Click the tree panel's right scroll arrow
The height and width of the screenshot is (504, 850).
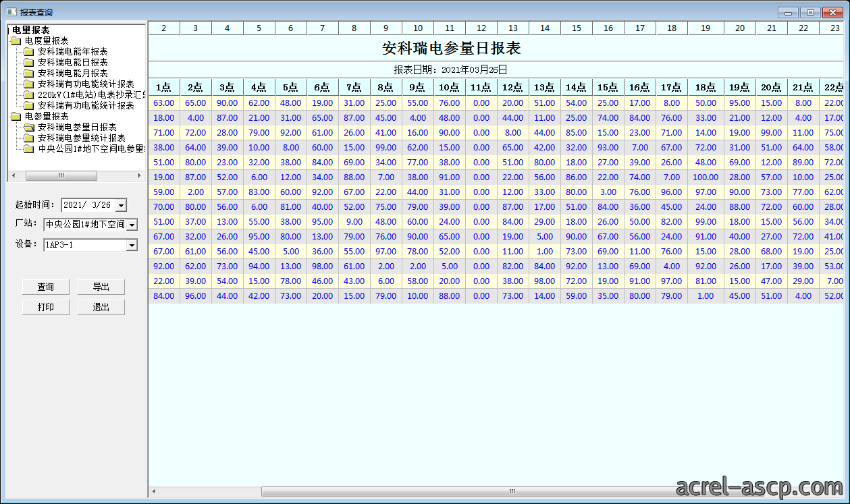(140, 175)
